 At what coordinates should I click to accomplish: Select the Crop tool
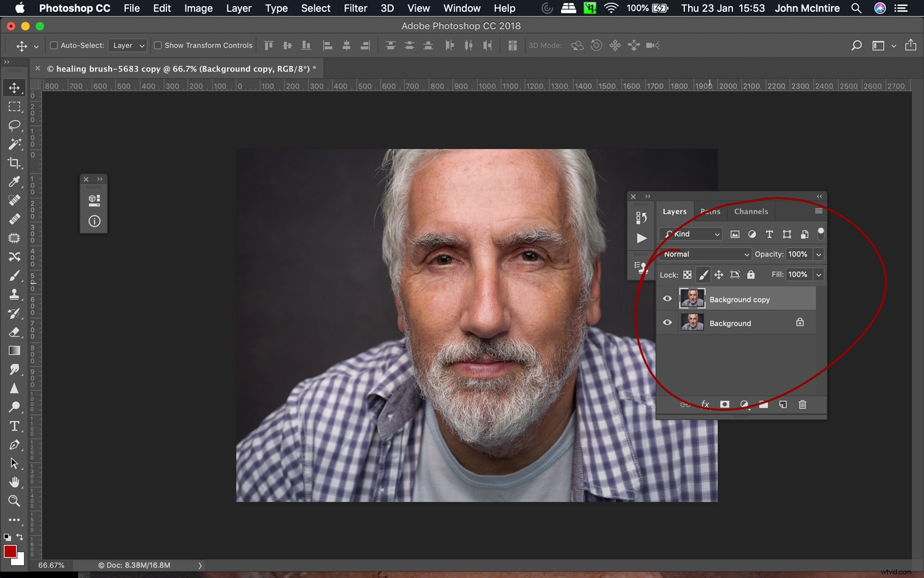[x=15, y=163]
